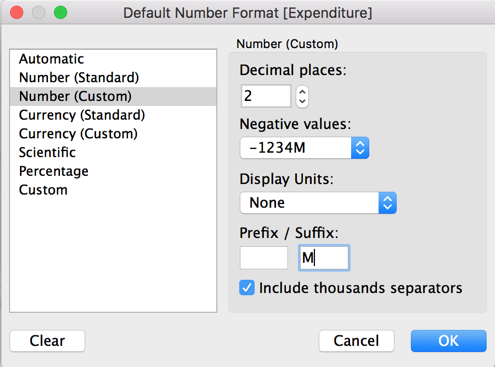
Task: Click the Prefix input field
Action: [264, 258]
